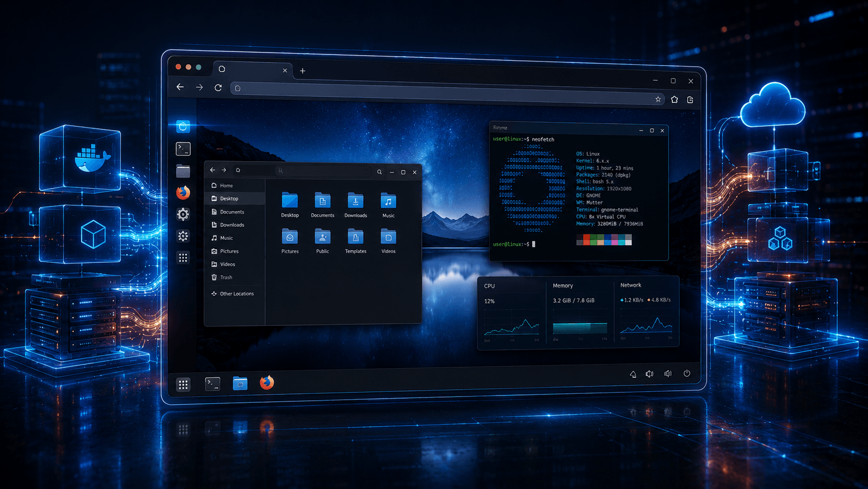868x489 pixels.
Task: Click the up-arrow tray icon
Action: point(633,374)
